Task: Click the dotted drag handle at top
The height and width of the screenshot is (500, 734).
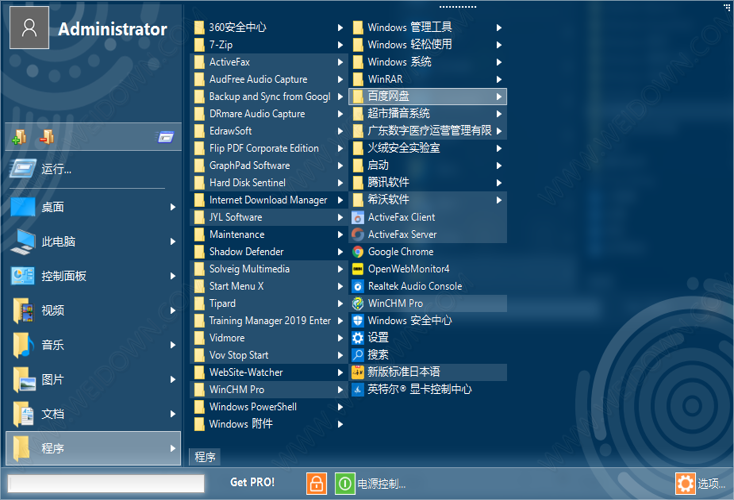Action: [x=457, y=7]
